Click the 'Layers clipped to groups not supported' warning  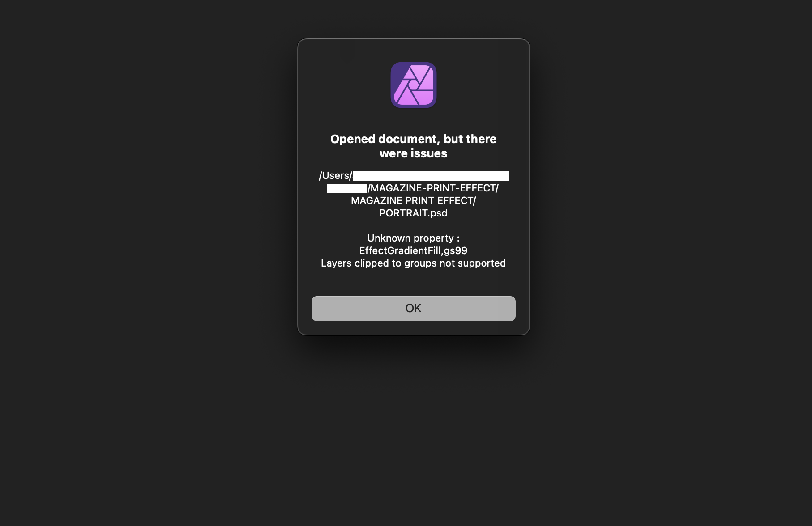[413, 263]
